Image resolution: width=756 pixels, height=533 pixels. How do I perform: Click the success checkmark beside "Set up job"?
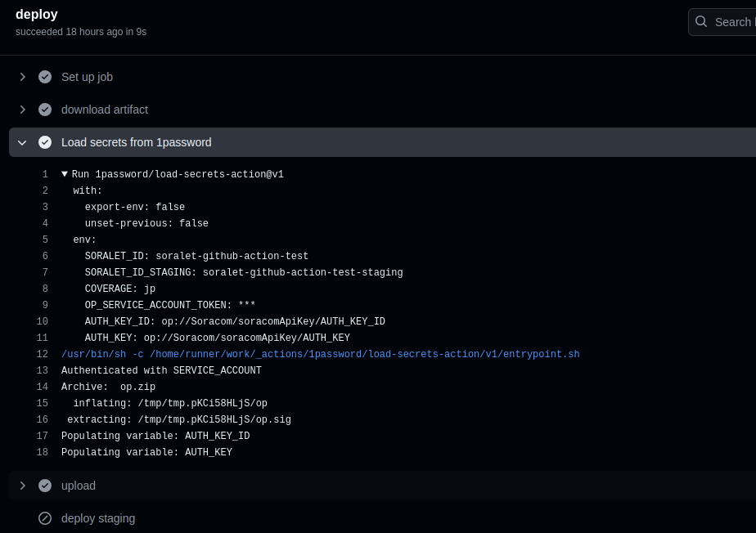[45, 77]
